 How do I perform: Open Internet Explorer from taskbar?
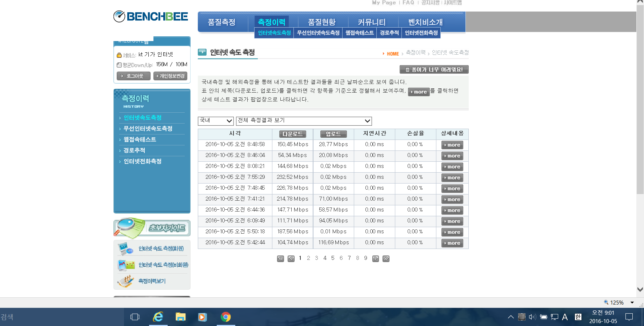click(x=158, y=317)
